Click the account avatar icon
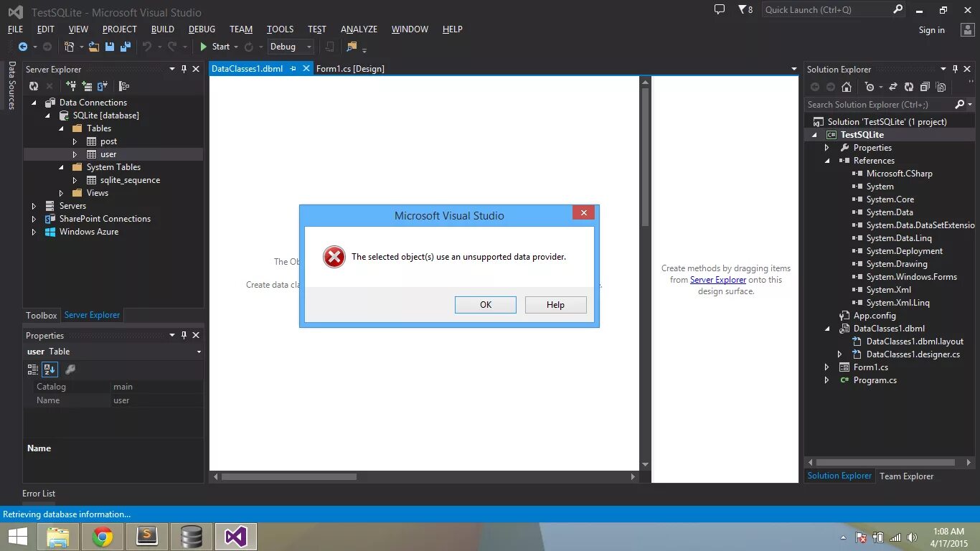 point(967,30)
